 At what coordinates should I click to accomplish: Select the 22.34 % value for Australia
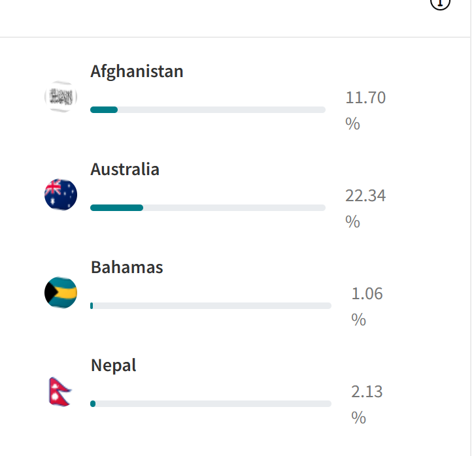coord(365,208)
